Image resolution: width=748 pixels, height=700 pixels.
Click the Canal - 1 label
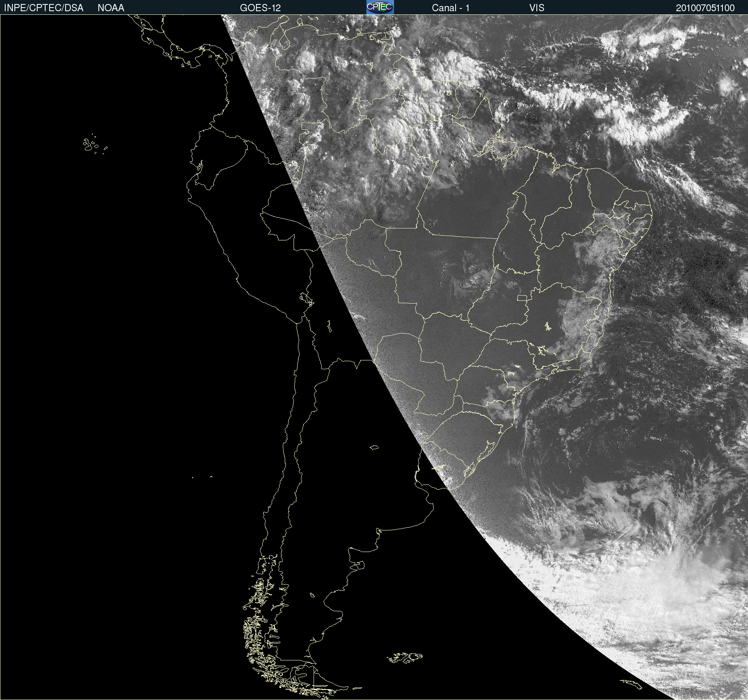(451, 8)
